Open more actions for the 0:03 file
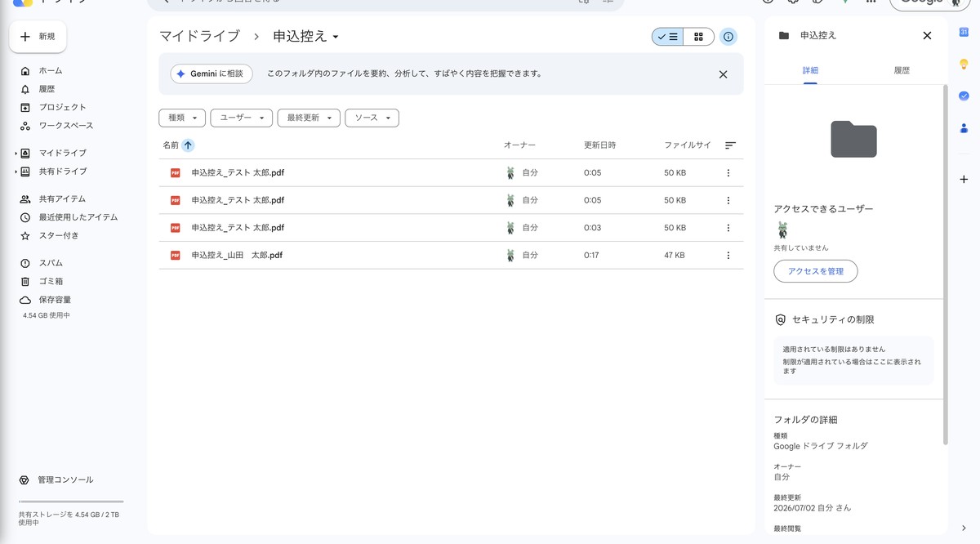980x544 pixels. click(728, 228)
